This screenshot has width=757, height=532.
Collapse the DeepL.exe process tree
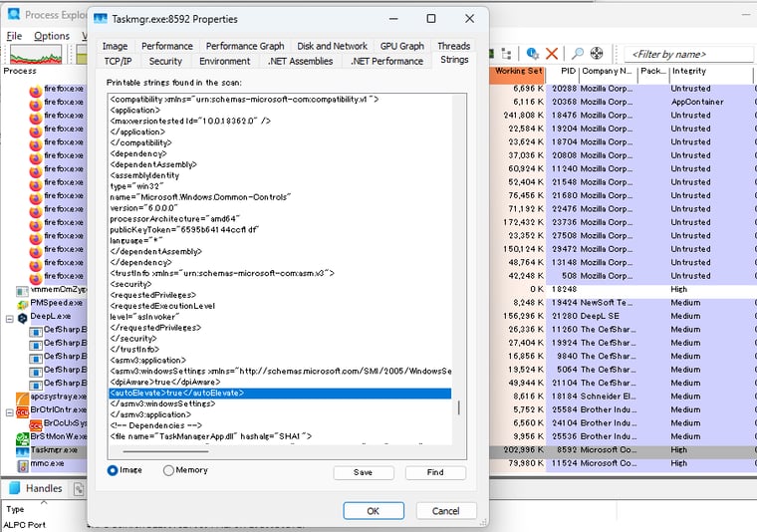pos(9,319)
